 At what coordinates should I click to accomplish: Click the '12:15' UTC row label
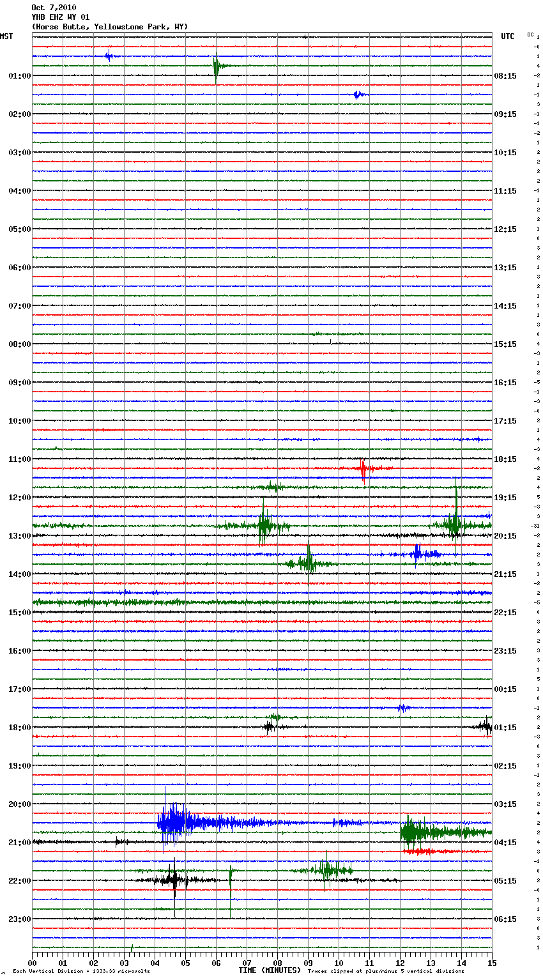(x=505, y=229)
